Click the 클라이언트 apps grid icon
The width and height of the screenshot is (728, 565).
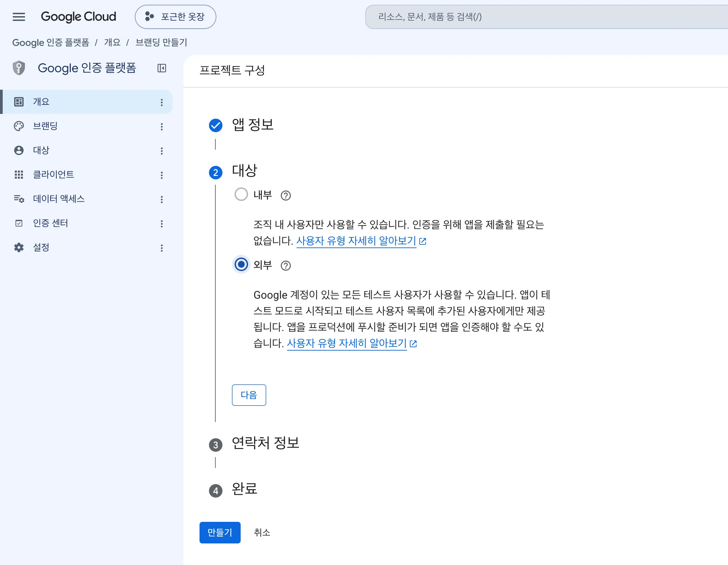(x=19, y=175)
